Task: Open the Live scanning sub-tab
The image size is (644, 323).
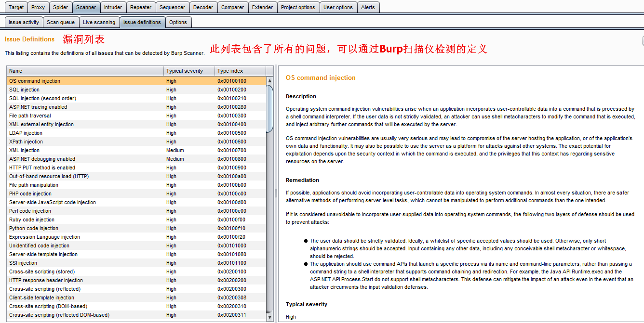Action: (x=99, y=22)
